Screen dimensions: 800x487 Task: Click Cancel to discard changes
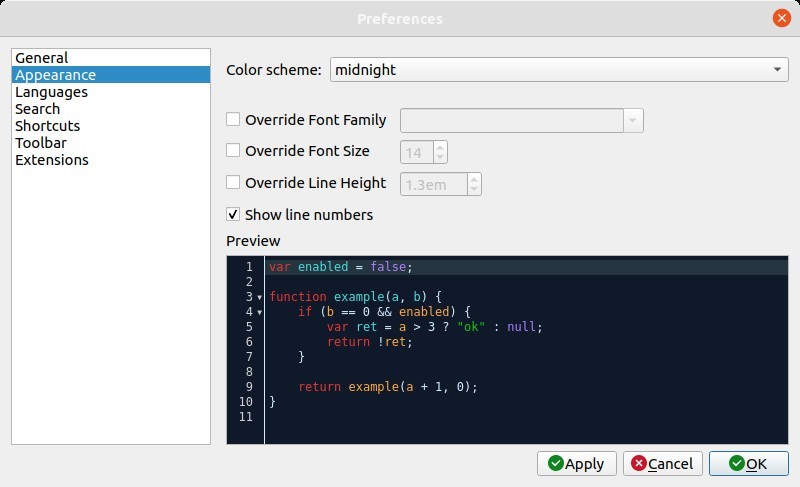click(x=662, y=463)
